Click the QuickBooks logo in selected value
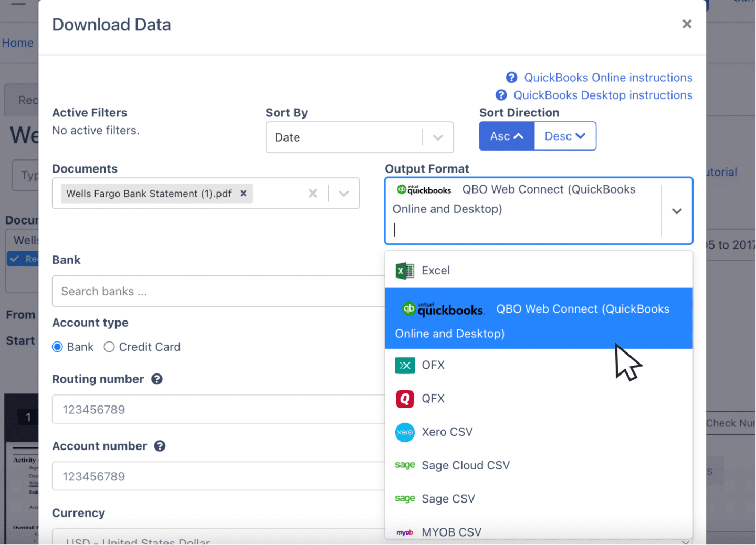Screen dimensions: 756x545 pos(424,190)
